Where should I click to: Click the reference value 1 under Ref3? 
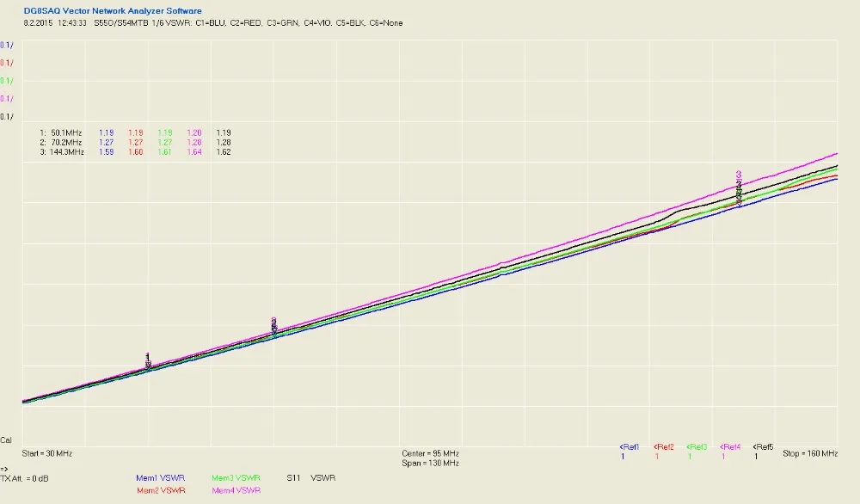tap(690, 457)
